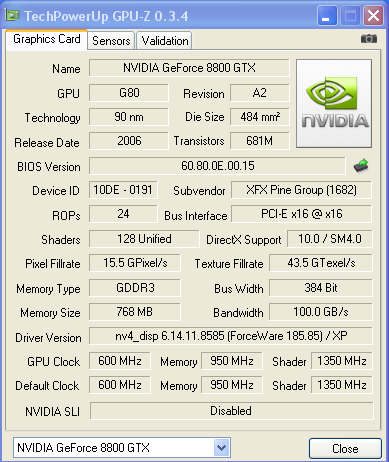
Task: Click the Revision field showing A2
Action: [x=259, y=93]
